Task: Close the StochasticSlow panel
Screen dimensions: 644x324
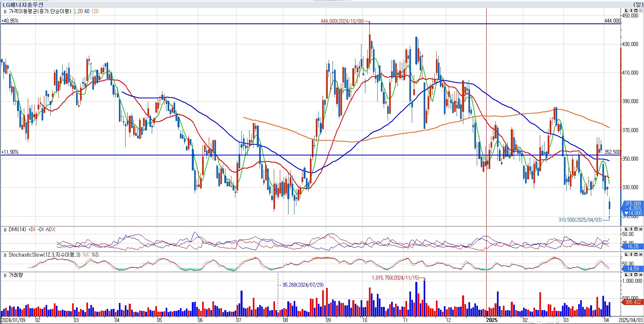Action: 641,255
